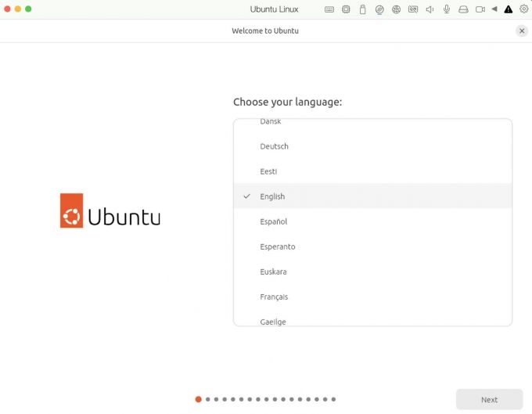Select Euskara in the language list
This screenshot has height=414, width=532.
[372, 272]
